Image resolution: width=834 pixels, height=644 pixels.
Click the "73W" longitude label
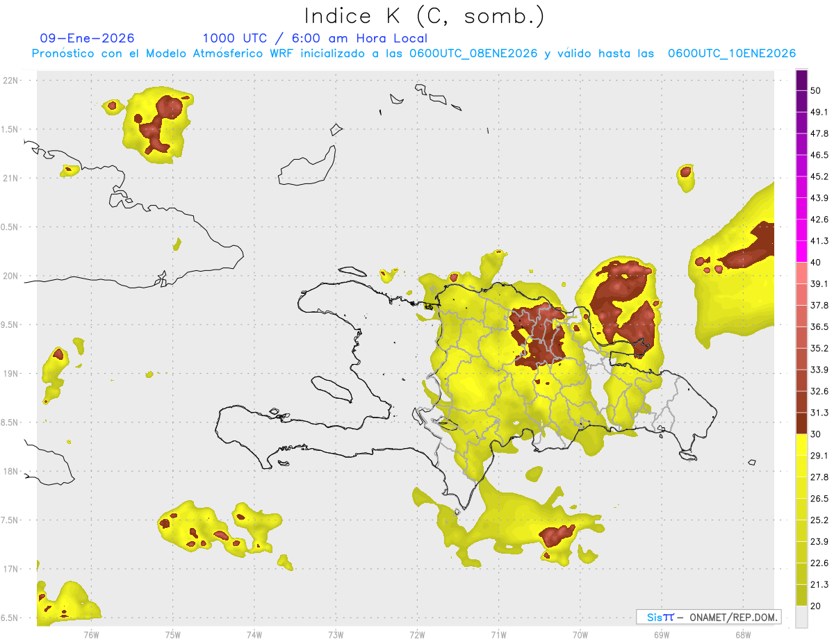click(x=336, y=634)
